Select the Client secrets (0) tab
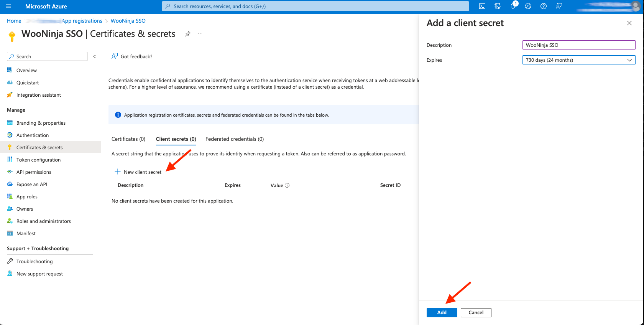 click(x=176, y=139)
